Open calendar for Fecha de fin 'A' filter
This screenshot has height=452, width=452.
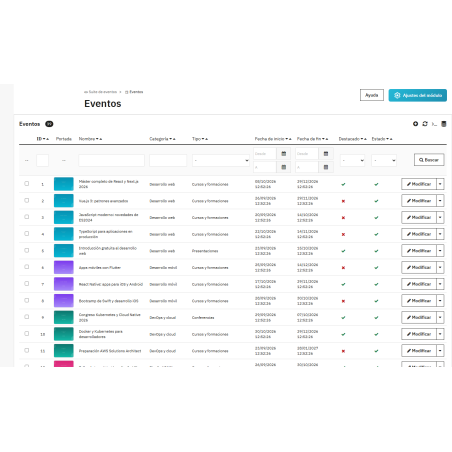point(326,167)
